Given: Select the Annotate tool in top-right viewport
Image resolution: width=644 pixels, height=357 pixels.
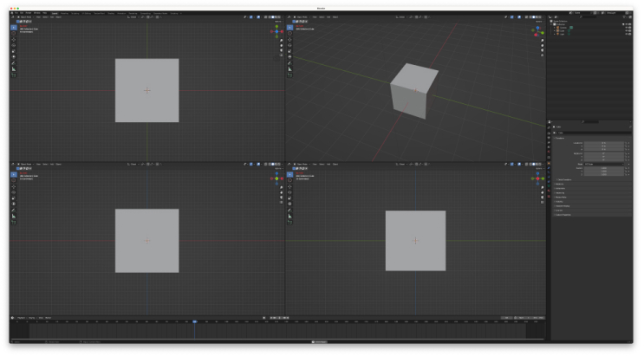Looking at the screenshot, I should (290, 63).
